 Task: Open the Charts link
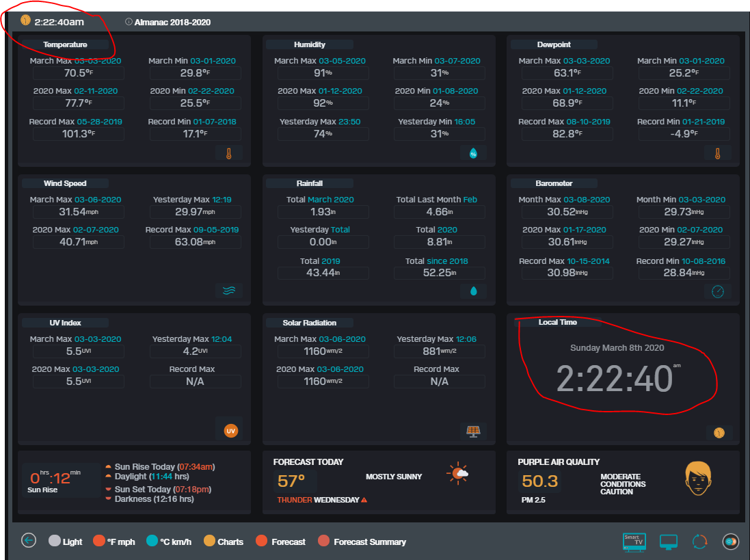click(x=224, y=542)
